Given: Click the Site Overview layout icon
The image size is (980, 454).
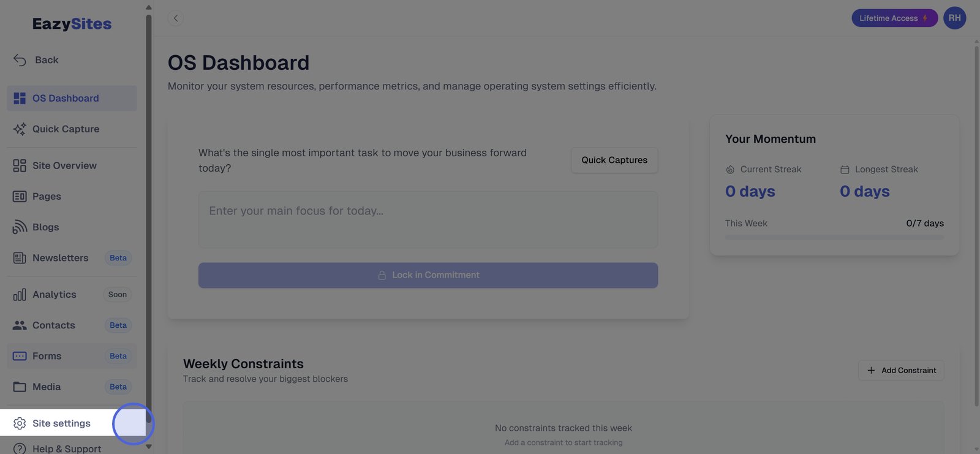Looking at the screenshot, I should tap(20, 165).
